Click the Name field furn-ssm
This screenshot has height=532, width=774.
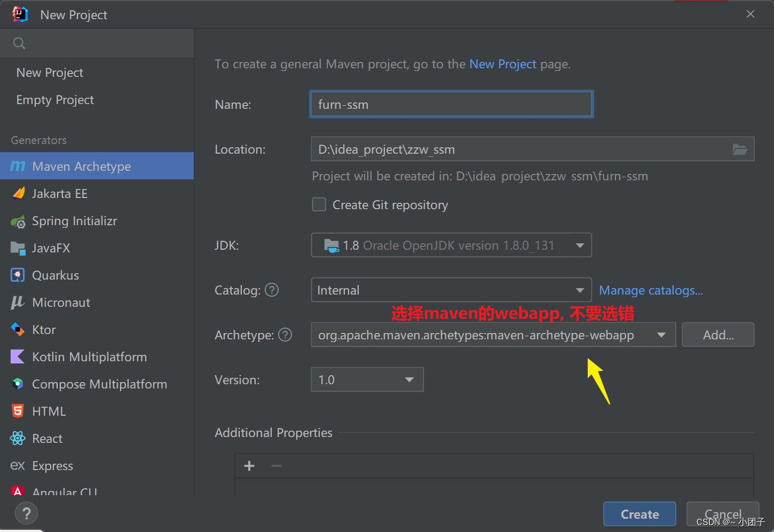pos(452,104)
